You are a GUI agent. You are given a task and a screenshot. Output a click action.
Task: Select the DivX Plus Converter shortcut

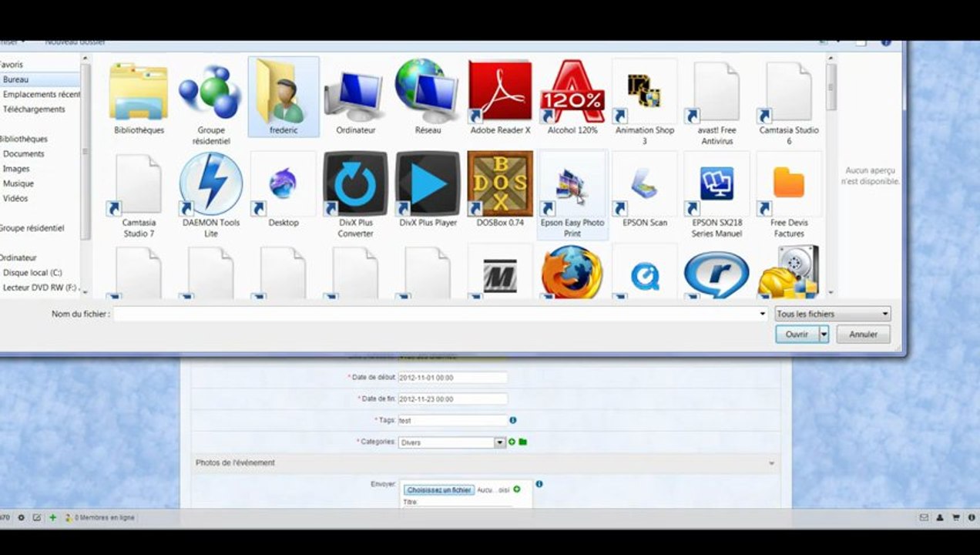(x=355, y=195)
